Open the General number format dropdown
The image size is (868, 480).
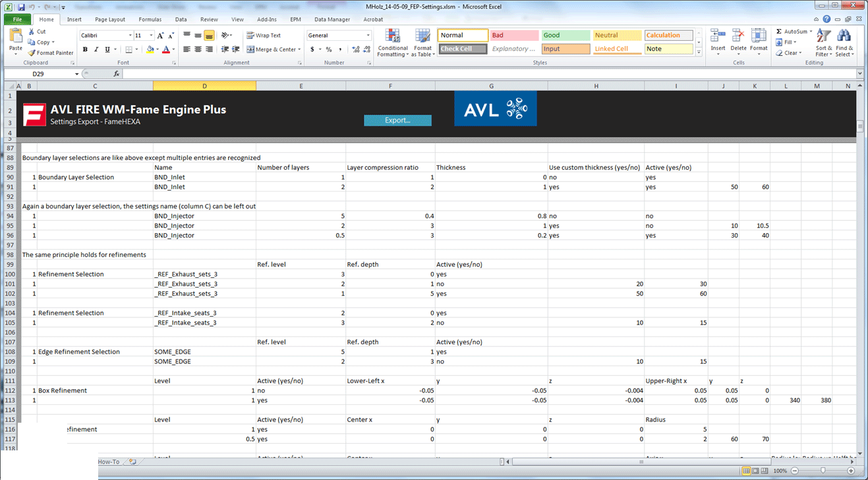pyautogui.click(x=368, y=36)
